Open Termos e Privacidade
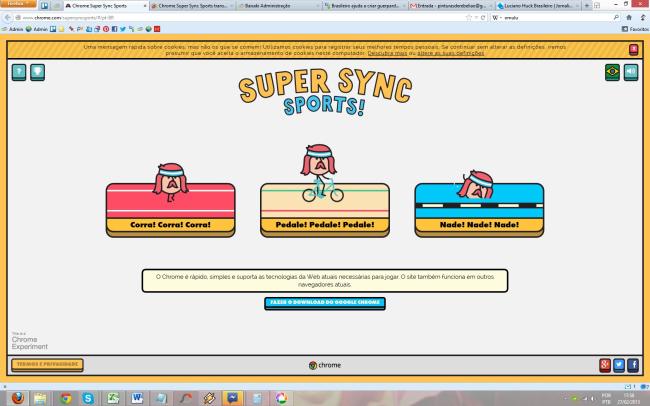Image resolution: width=650 pixels, height=406 pixels. point(47,365)
